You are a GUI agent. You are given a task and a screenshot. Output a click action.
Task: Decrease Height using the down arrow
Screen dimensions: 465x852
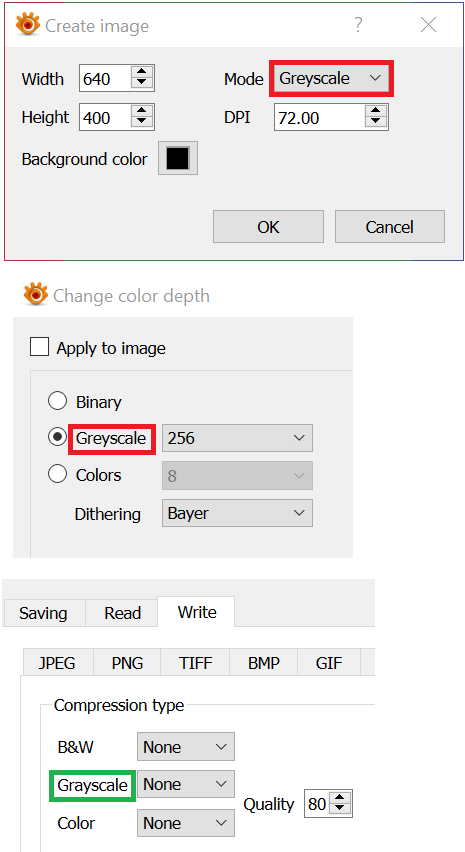point(142,123)
